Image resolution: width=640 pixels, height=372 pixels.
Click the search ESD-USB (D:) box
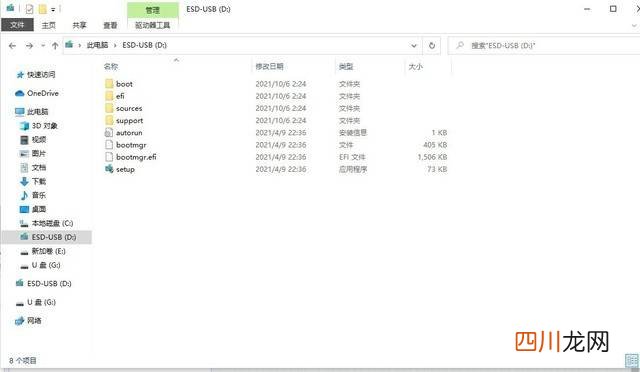click(544, 45)
